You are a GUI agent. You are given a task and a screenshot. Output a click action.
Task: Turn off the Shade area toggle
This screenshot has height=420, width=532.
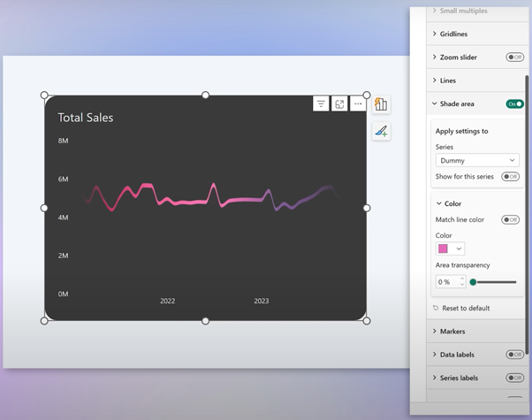(514, 104)
